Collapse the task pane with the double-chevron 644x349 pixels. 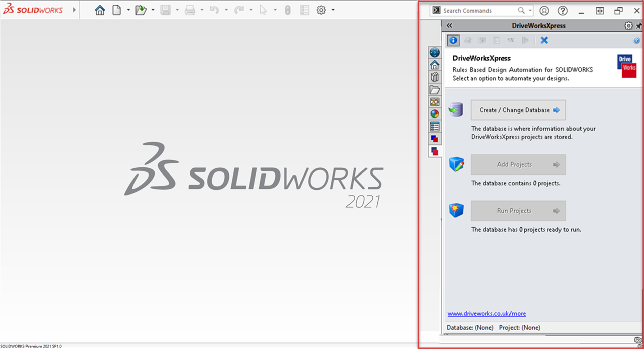pos(449,26)
